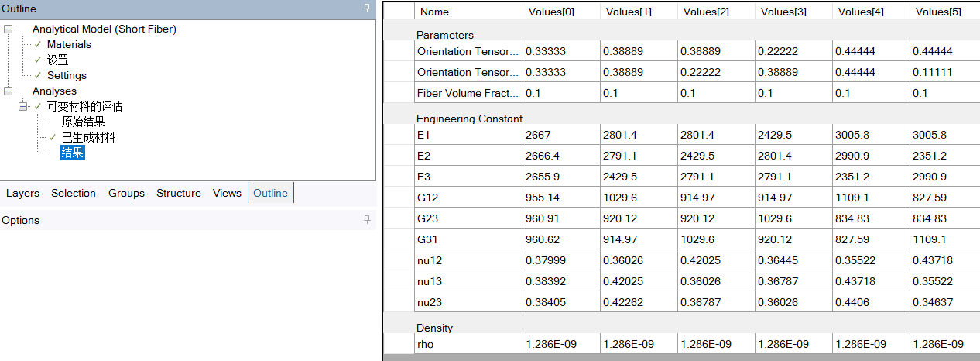Collapse the 可变材料的评估 node
The width and height of the screenshot is (980, 361).
click(x=23, y=106)
